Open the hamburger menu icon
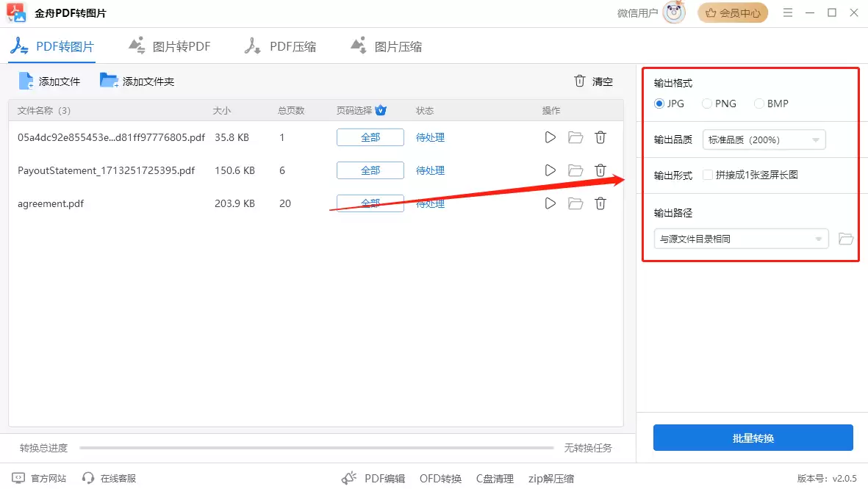The height and width of the screenshot is (489, 868). [x=787, y=12]
